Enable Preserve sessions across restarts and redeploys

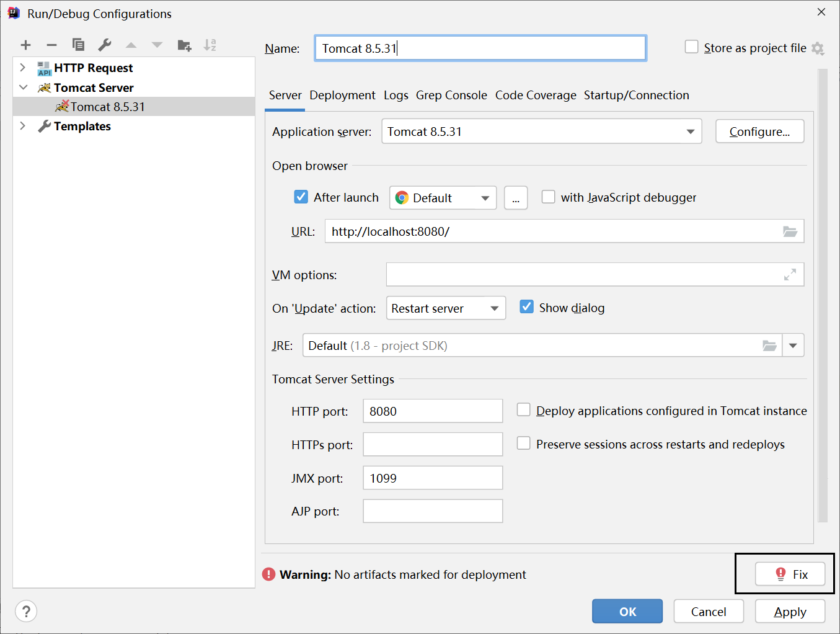click(523, 444)
